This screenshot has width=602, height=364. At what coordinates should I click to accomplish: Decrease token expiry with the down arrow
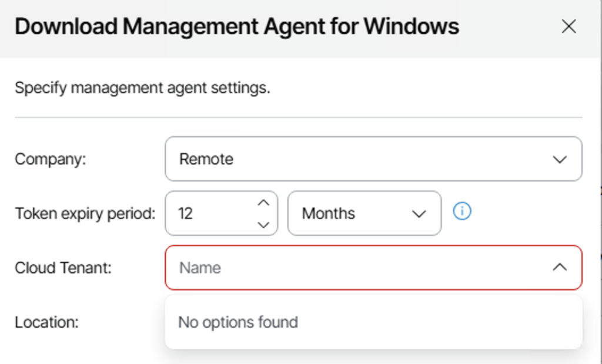pos(264,224)
